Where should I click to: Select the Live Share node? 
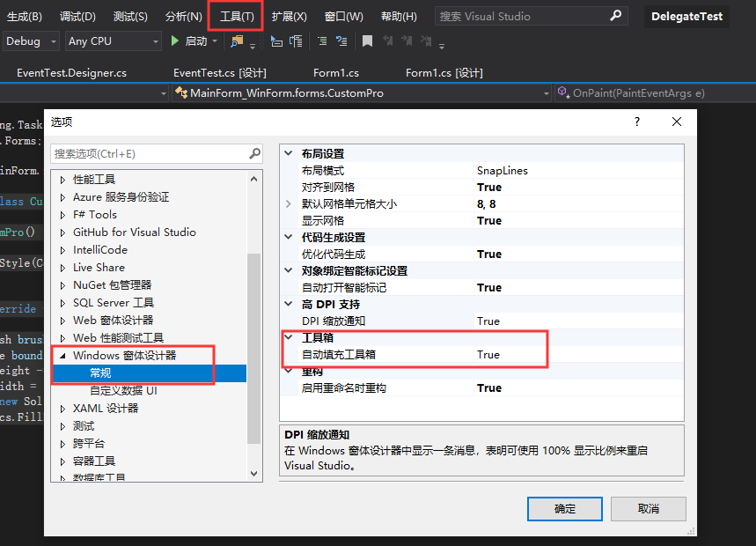[99, 268]
